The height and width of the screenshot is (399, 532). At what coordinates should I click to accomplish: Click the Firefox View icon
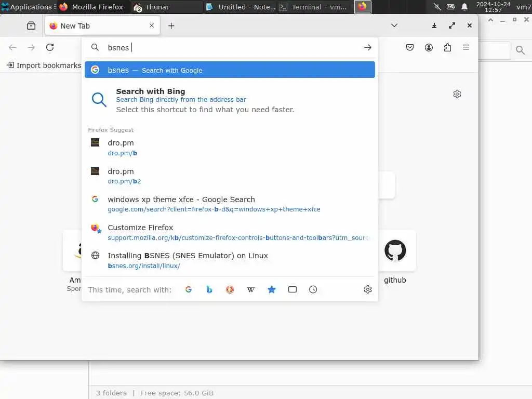31,26
